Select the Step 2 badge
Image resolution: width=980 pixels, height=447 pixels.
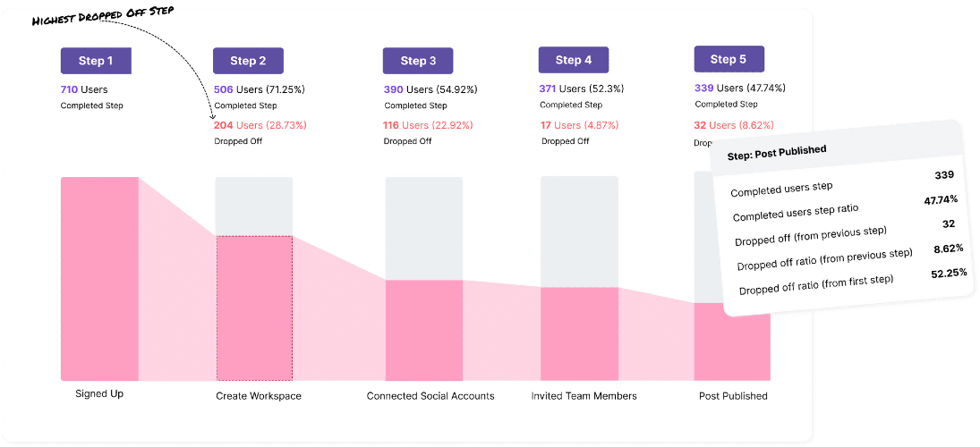click(248, 61)
